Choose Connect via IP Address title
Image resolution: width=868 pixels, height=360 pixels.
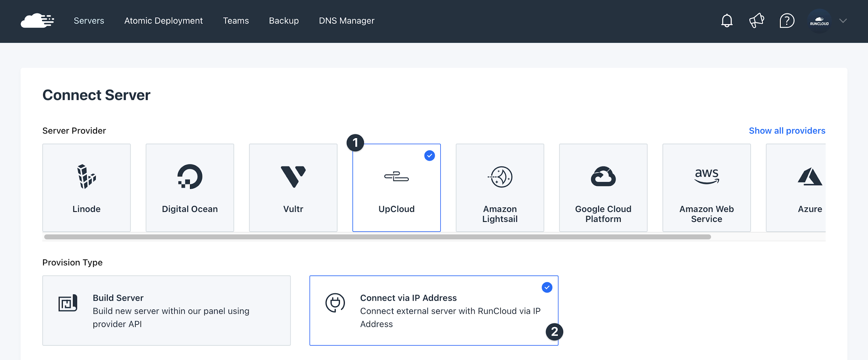pyautogui.click(x=408, y=298)
